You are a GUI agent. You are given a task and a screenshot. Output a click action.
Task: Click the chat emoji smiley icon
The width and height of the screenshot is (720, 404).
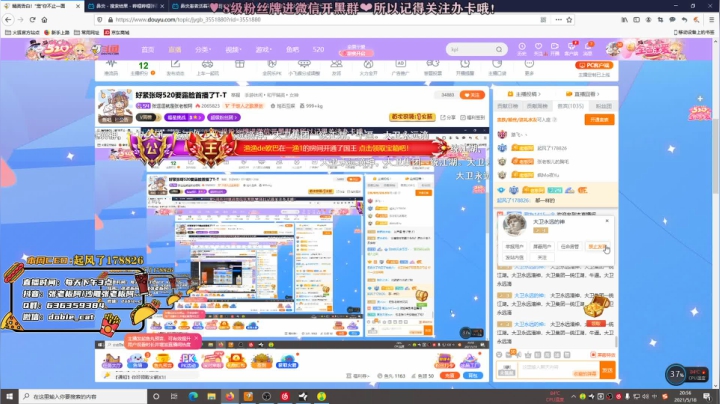pos(499,355)
